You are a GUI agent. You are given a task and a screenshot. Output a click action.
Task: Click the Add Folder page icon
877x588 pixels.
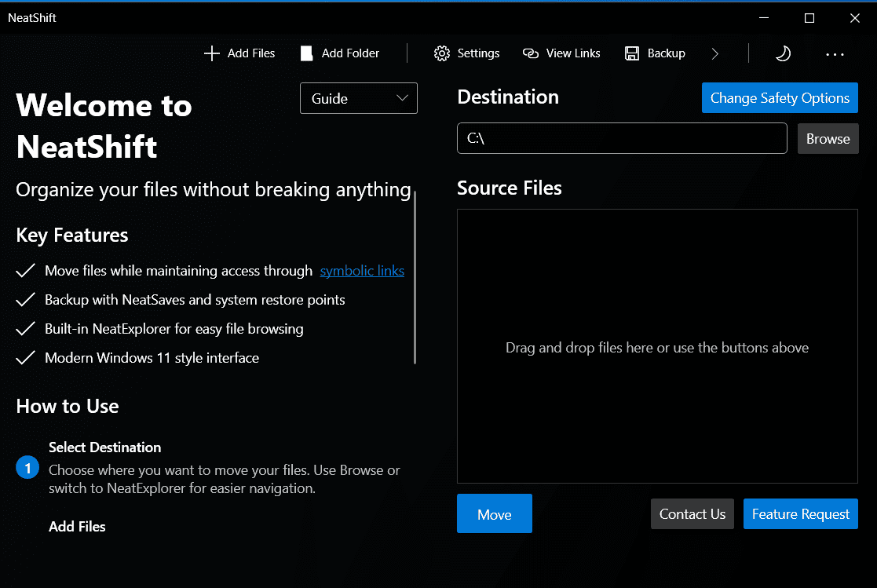(306, 53)
